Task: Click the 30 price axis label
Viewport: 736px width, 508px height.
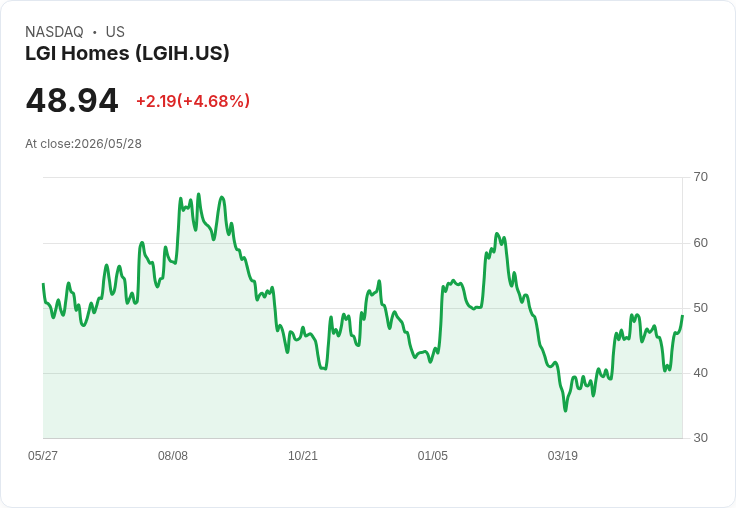Action: point(700,438)
